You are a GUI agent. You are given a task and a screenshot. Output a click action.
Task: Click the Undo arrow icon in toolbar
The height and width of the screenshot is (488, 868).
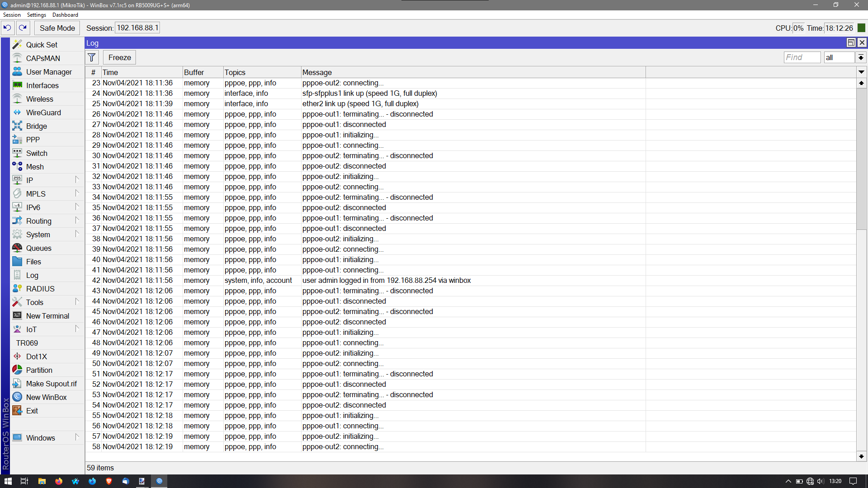(7, 28)
